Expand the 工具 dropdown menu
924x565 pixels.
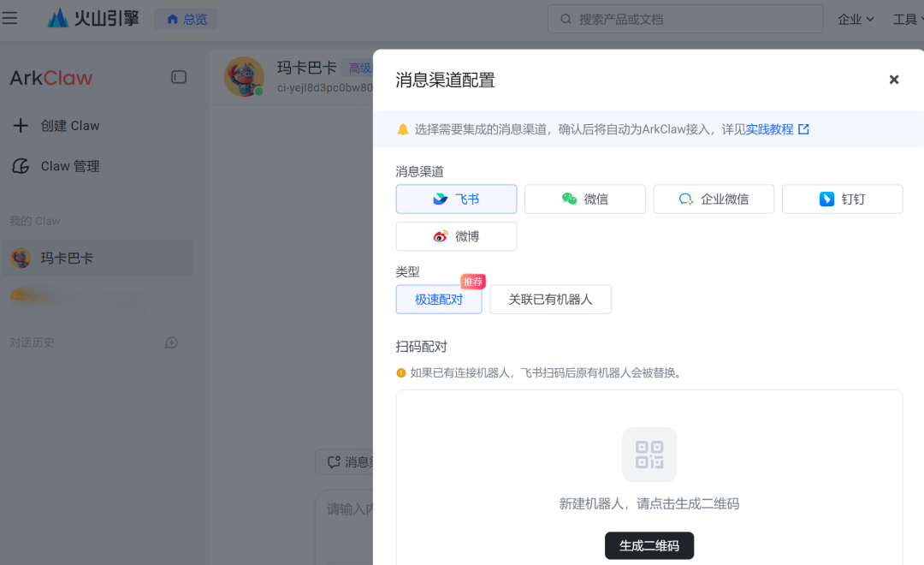pyautogui.click(x=908, y=20)
